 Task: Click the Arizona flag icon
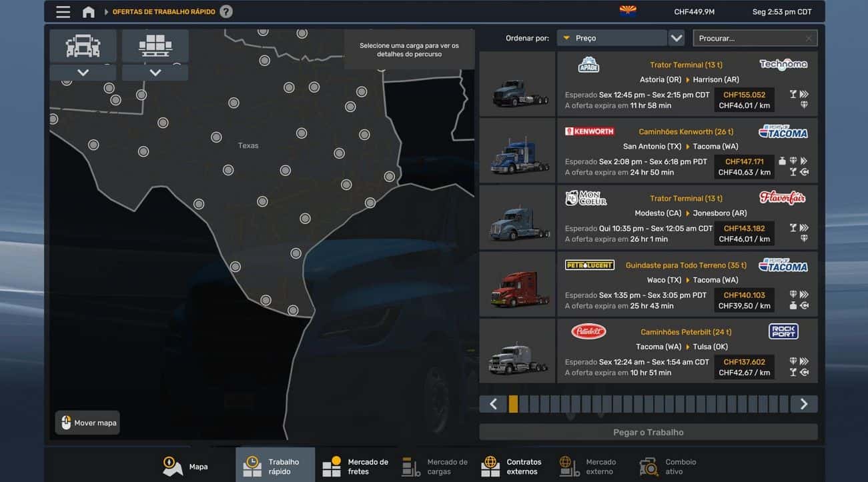point(627,11)
